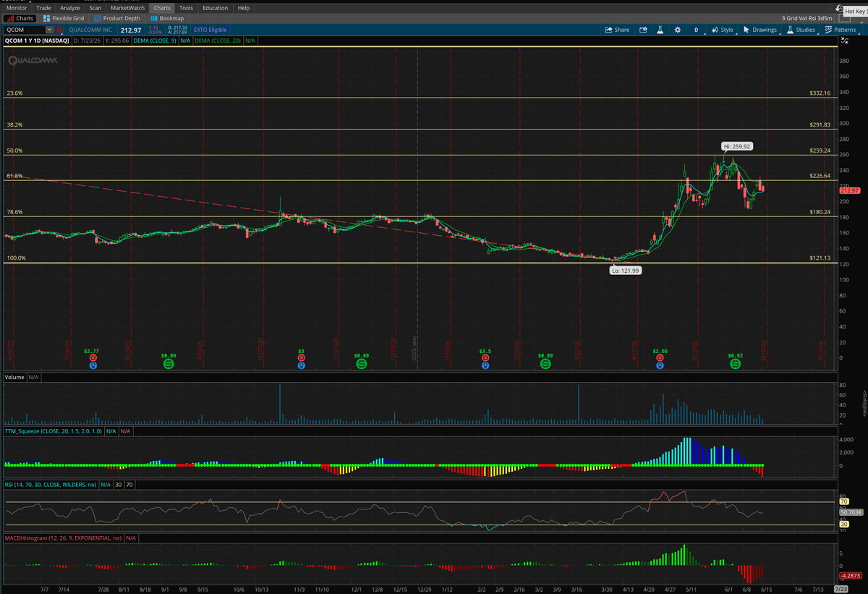This screenshot has width=868, height=594.
Task: Open the Style dropdown
Action: [723, 30]
